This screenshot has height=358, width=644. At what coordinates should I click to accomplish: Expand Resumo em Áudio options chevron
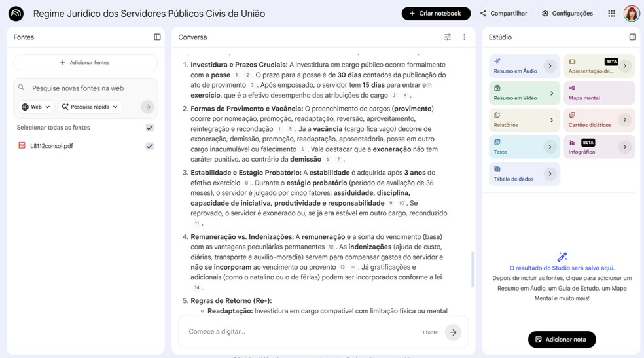point(550,65)
